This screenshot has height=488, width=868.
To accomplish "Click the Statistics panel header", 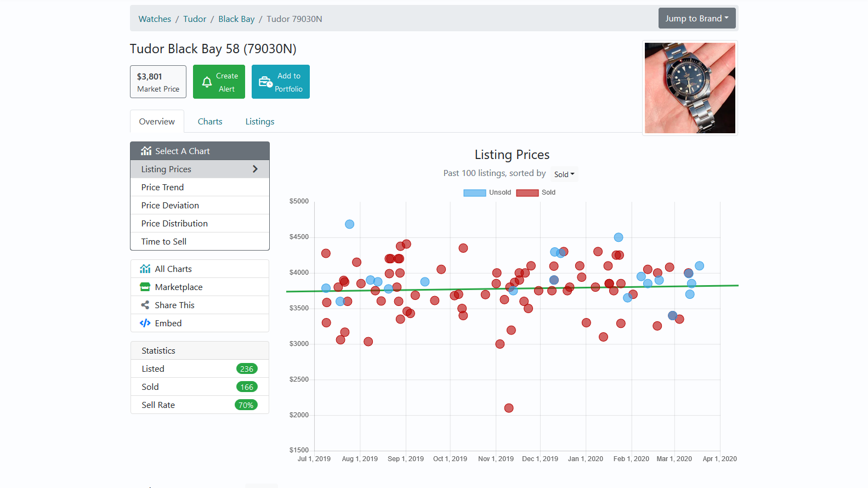I will pyautogui.click(x=200, y=350).
